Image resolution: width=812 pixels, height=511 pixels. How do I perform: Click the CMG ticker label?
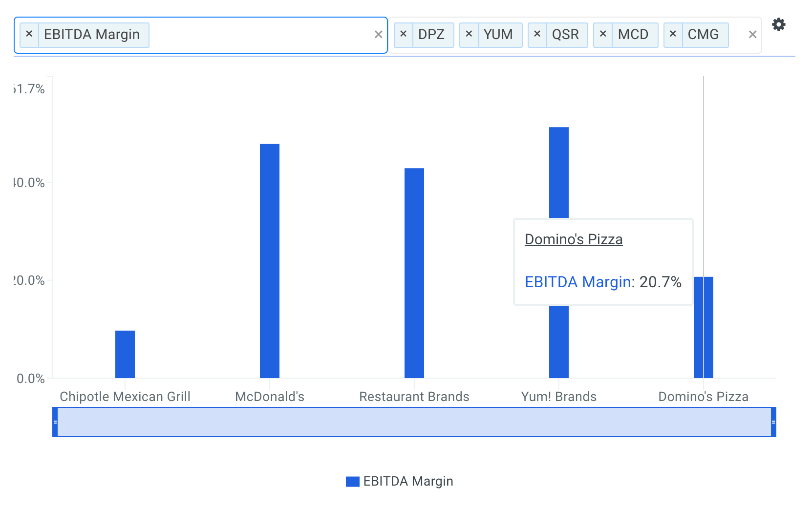[x=703, y=35]
